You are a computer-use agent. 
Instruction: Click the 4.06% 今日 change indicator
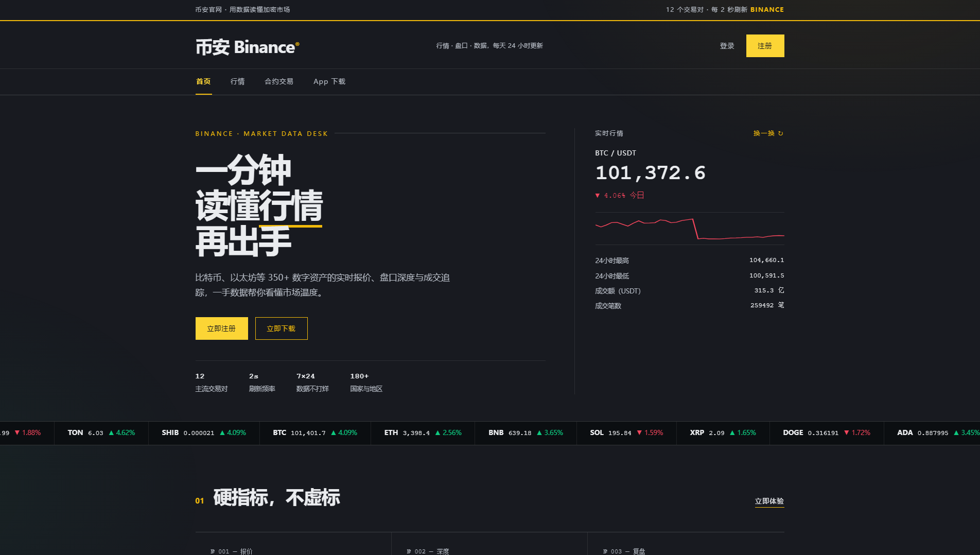[620, 196]
